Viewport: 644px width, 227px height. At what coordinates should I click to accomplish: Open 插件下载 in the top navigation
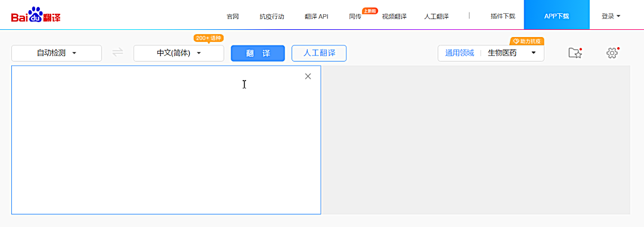(503, 17)
